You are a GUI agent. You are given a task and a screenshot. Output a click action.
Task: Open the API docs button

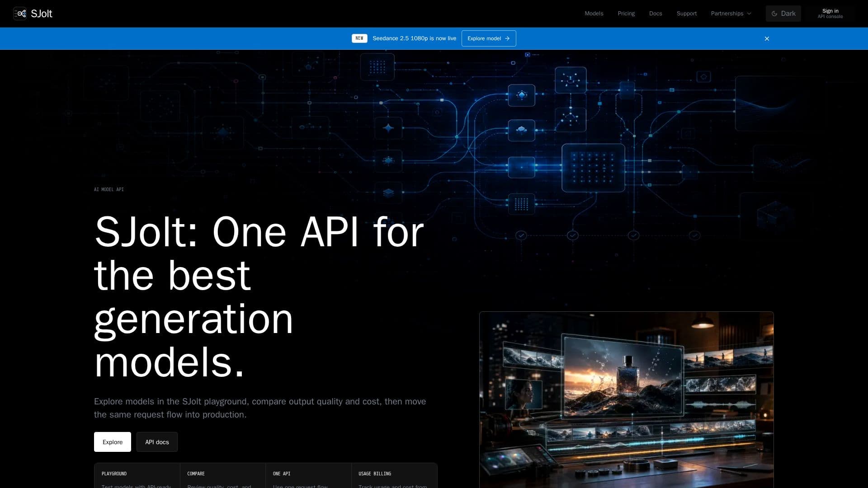(157, 442)
